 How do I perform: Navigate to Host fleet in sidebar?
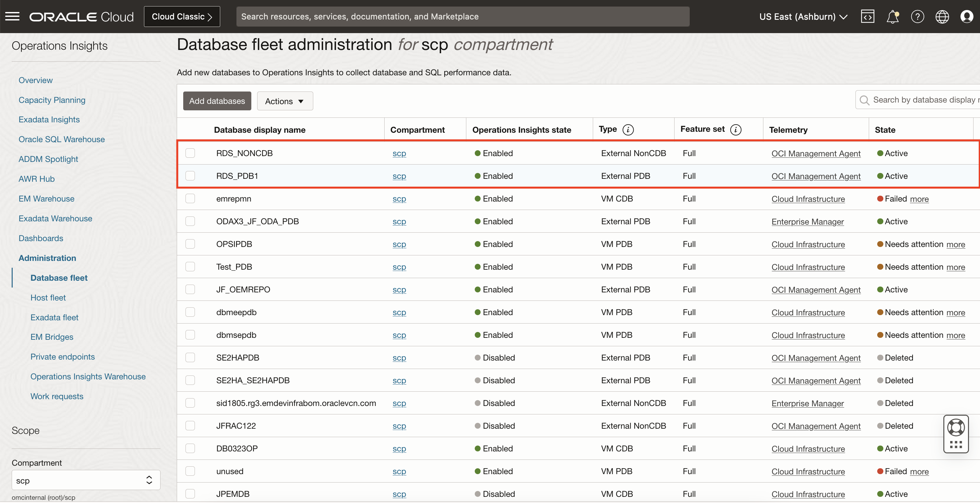[48, 297]
